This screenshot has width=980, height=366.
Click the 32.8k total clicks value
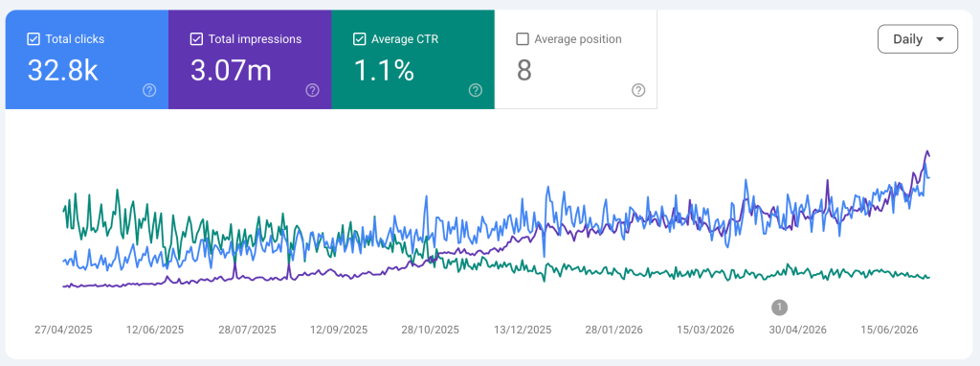(62, 71)
